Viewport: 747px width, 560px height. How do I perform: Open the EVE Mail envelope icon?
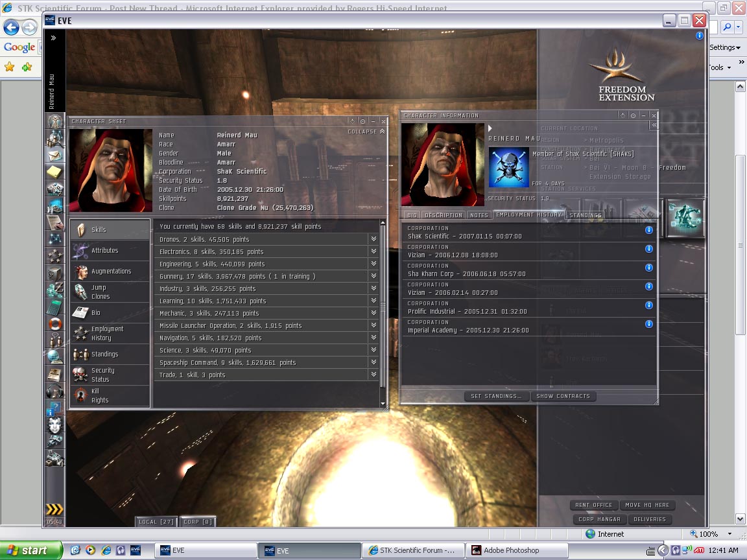pyautogui.click(x=55, y=155)
